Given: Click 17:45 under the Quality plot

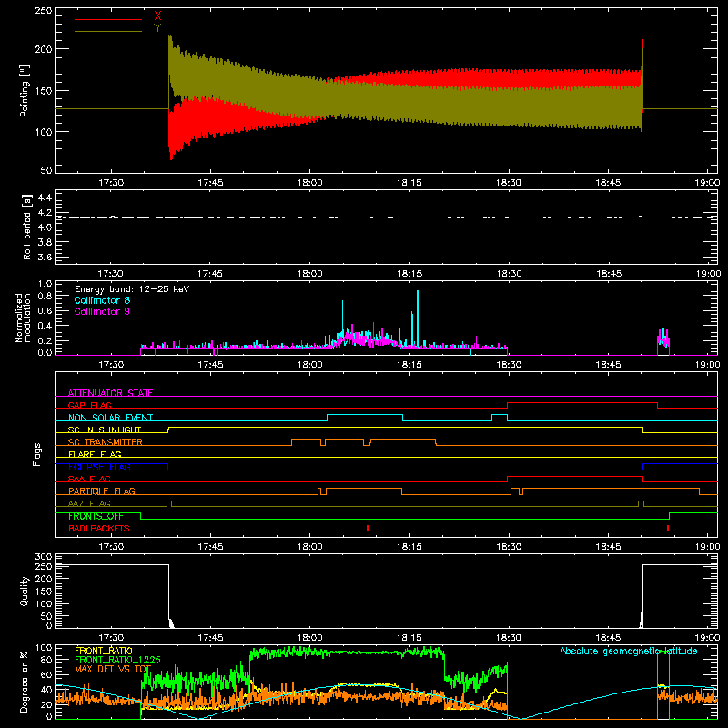Looking at the screenshot, I should coord(210,638).
